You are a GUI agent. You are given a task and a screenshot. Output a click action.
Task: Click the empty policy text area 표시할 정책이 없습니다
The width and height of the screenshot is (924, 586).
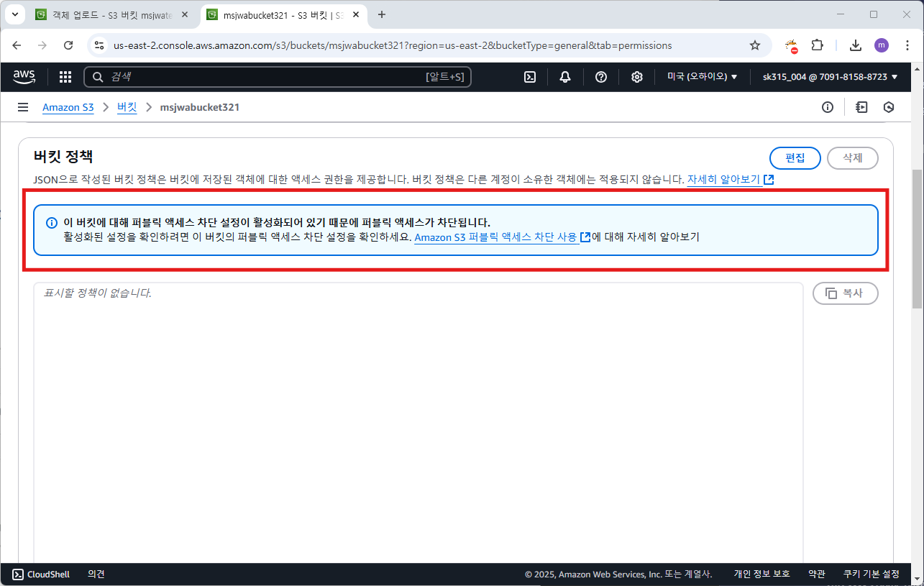click(x=418, y=423)
